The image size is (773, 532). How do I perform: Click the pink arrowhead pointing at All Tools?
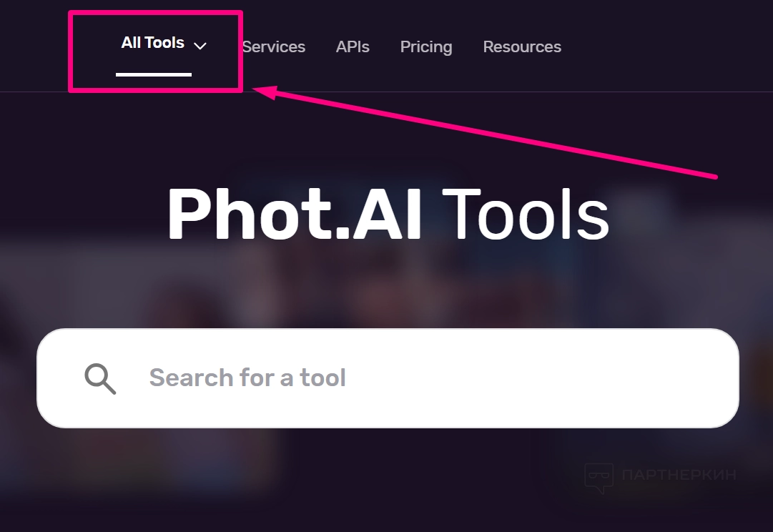click(262, 92)
